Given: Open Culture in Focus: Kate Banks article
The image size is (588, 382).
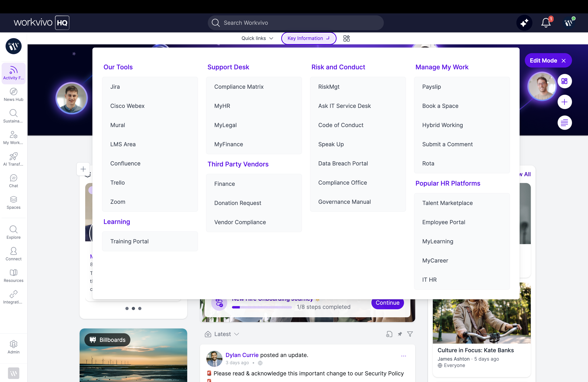Looking at the screenshot, I should (x=476, y=350).
